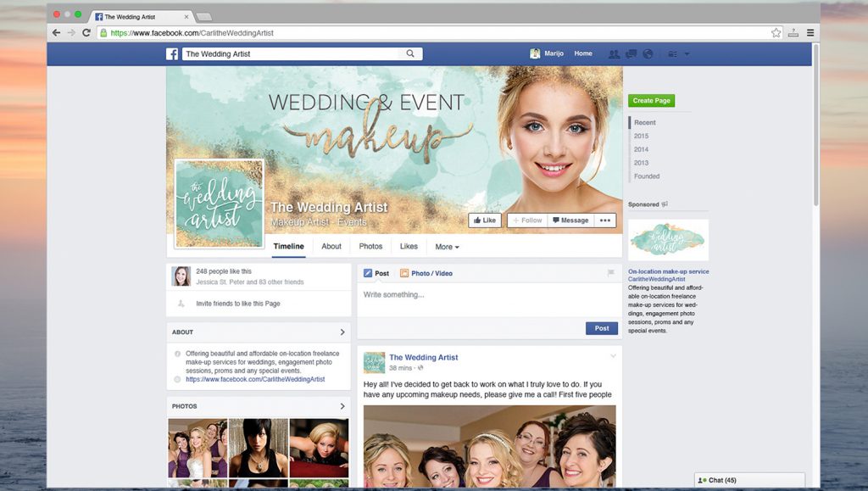Go back using the browser back arrow

tap(57, 33)
